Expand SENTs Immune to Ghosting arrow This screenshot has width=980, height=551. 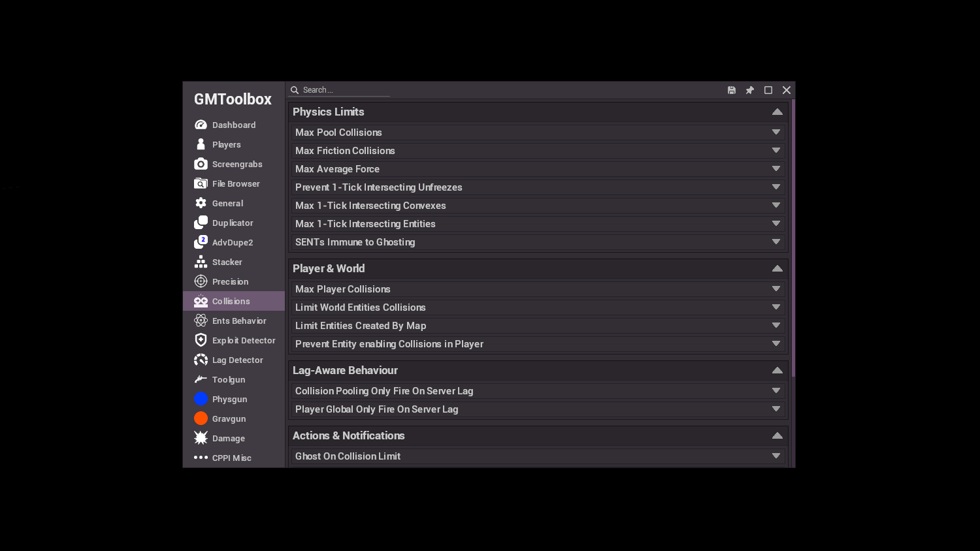[x=776, y=242]
